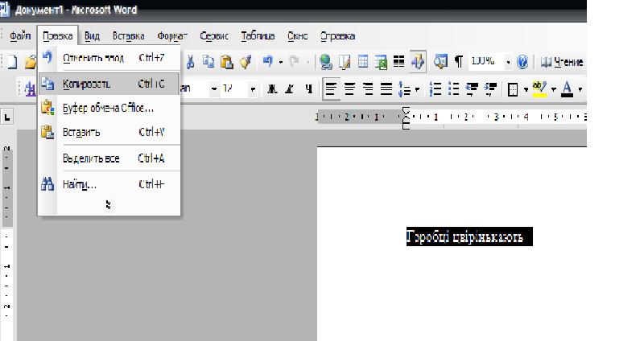
Task: Open the Вставка menu
Action: [128, 35]
